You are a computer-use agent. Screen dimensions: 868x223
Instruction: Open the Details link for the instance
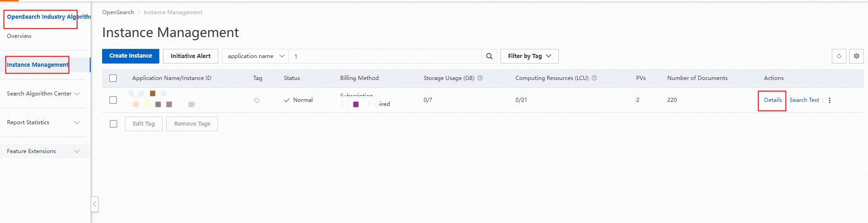click(x=773, y=100)
